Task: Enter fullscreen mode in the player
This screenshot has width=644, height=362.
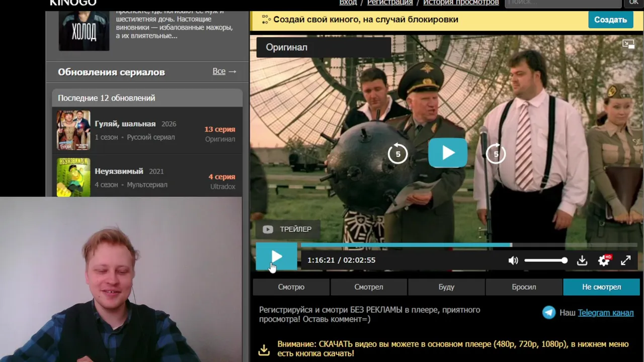Action: click(625, 260)
